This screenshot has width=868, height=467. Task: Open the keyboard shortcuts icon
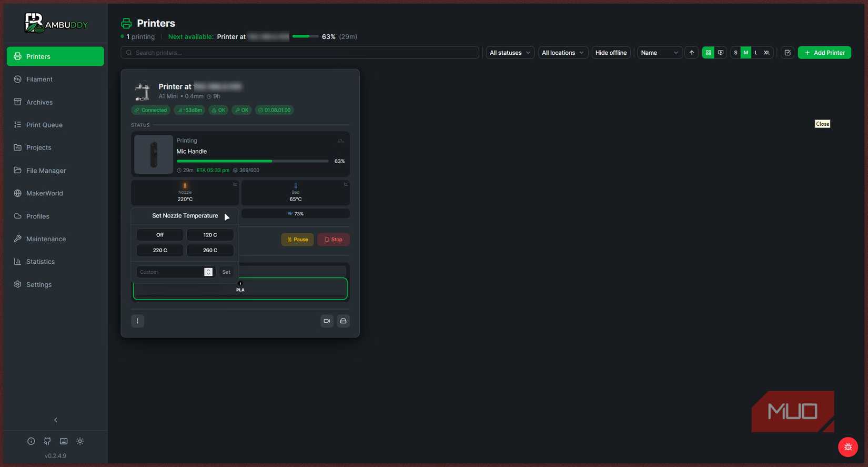(x=64, y=441)
